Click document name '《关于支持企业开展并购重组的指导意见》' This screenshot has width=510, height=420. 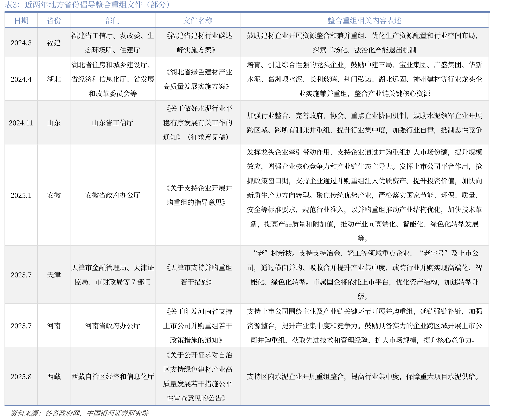197,195
